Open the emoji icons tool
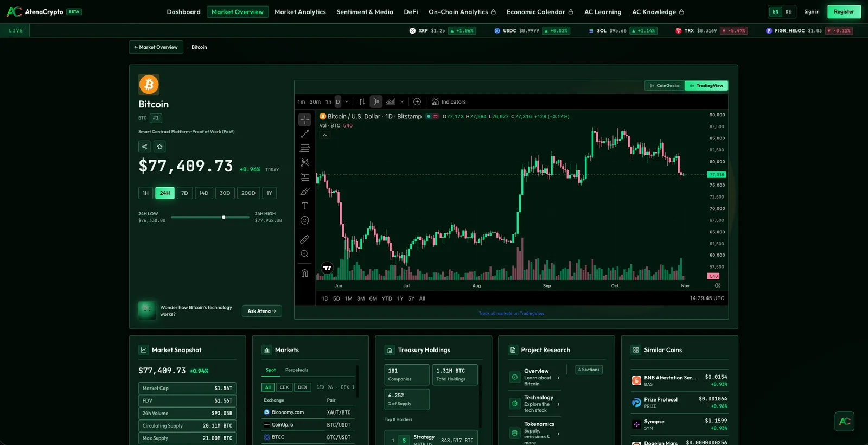This screenshot has height=445, width=868. click(x=305, y=220)
